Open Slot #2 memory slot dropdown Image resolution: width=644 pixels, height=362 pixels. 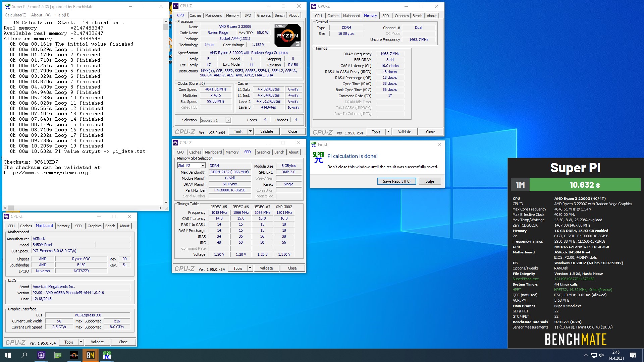tap(191, 166)
